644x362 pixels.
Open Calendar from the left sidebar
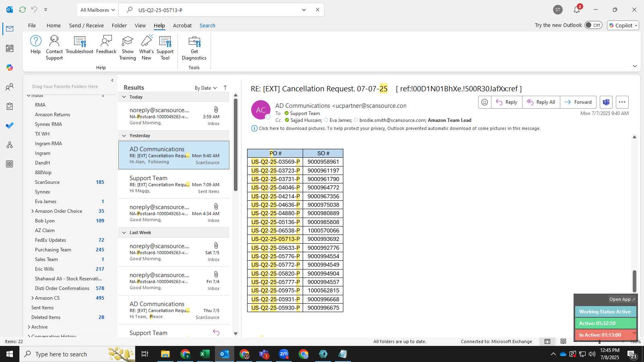[x=10, y=48]
